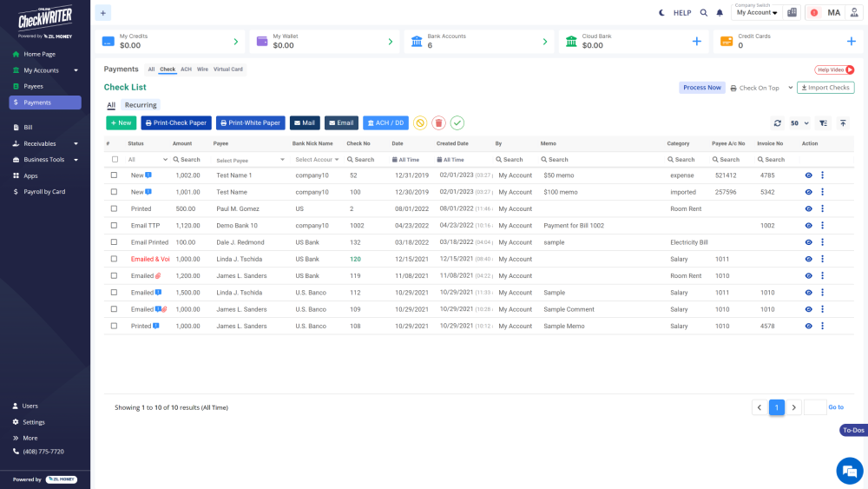This screenshot has width=868, height=489.
Task: Refresh the check list
Action: point(778,123)
